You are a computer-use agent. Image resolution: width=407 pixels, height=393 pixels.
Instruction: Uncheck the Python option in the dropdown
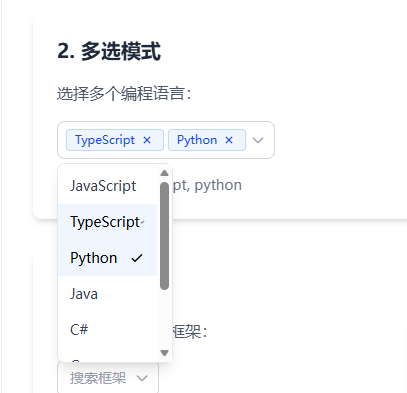(x=107, y=258)
